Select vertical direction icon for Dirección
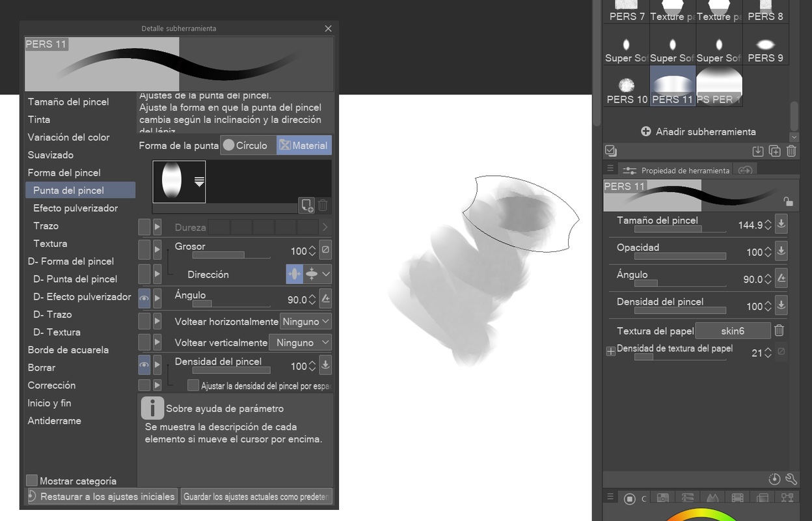The width and height of the screenshot is (812, 521). coord(312,274)
